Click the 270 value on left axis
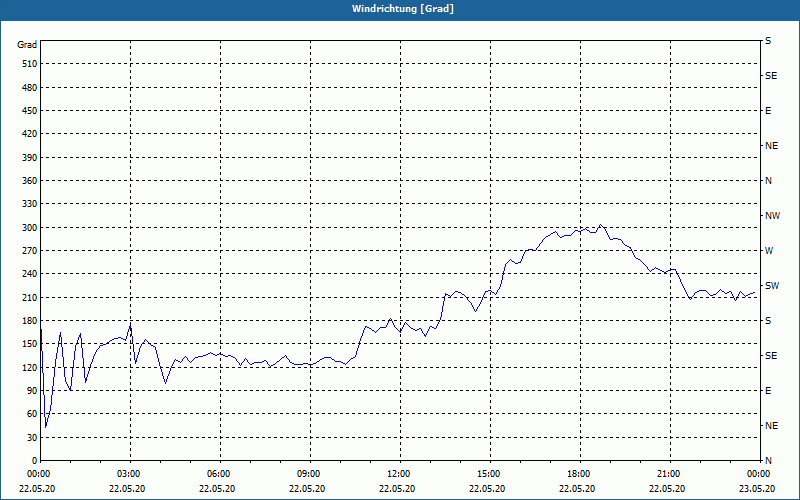Viewport: 800px width, 500px height. [30, 251]
